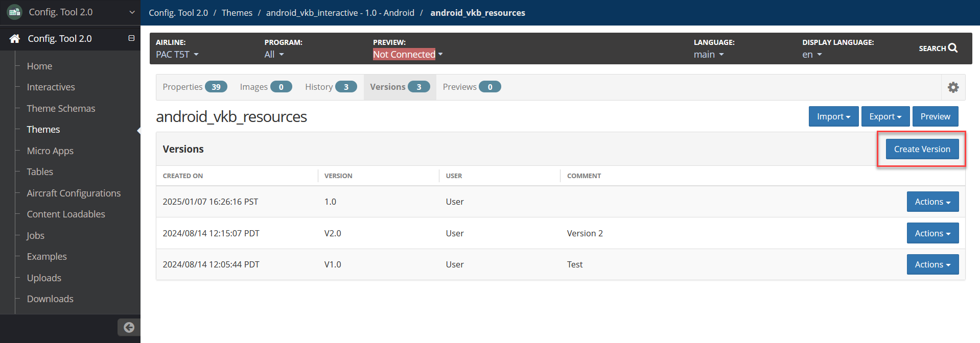Click the CREATED ON column header
This screenshot has width=980, height=343.
pos(183,176)
